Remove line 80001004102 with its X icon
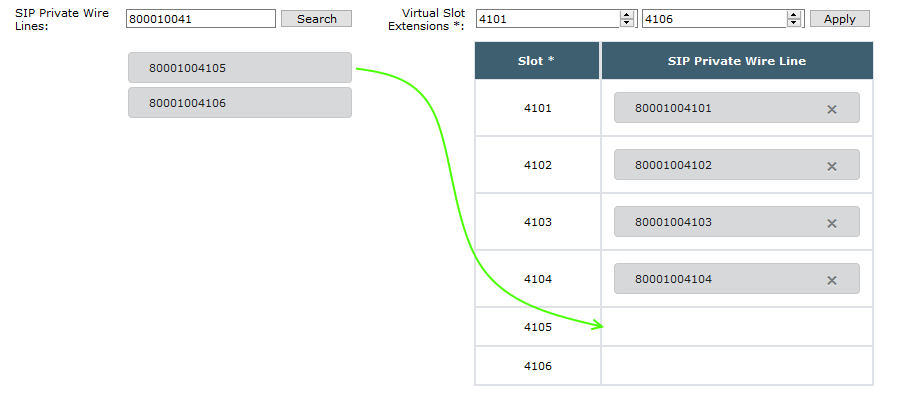This screenshot has width=898, height=396. [832, 166]
